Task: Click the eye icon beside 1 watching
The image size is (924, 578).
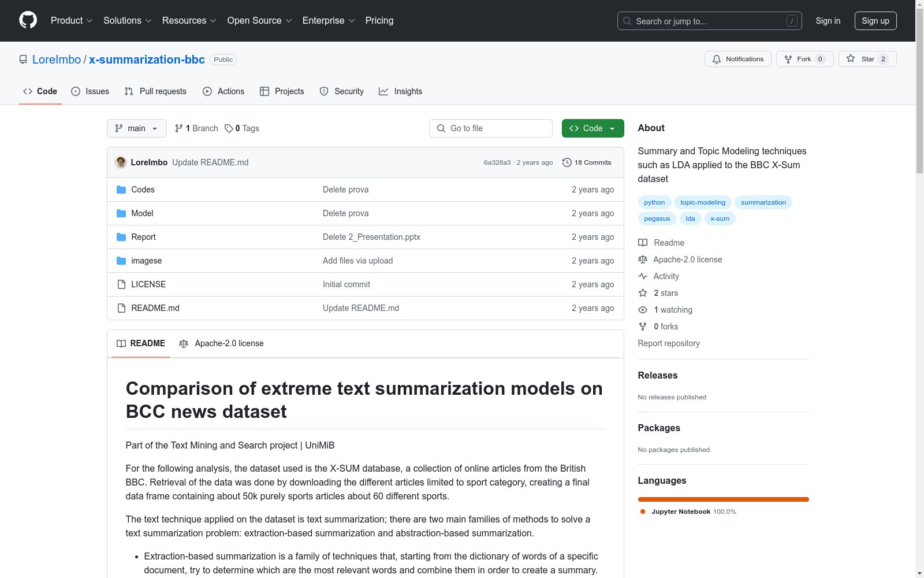Action: [643, 310]
